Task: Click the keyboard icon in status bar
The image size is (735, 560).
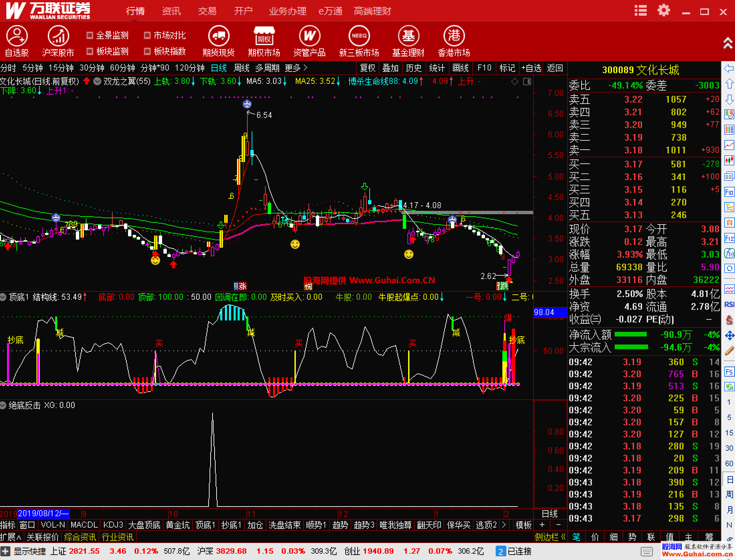Action: (647, 551)
